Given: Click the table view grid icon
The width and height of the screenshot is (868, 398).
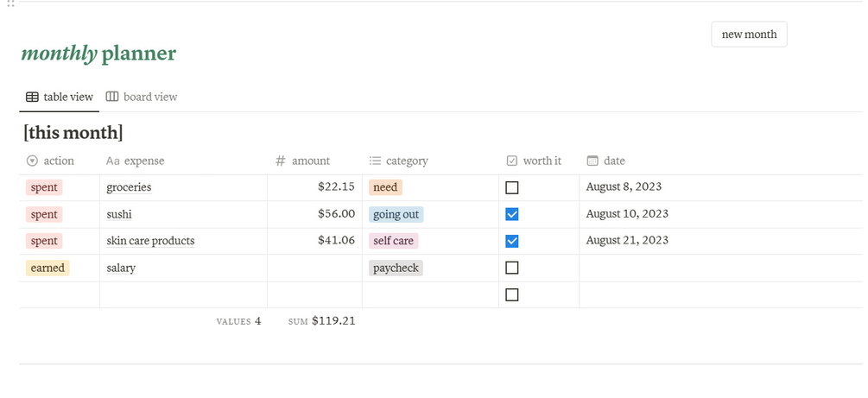Looking at the screenshot, I should [32, 98].
